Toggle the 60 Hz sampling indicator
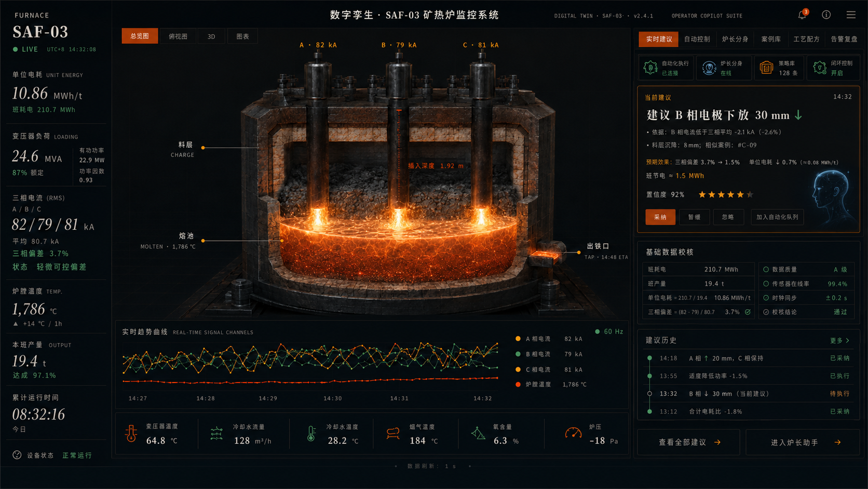Image resolution: width=868 pixels, height=489 pixels. coord(609,332)
